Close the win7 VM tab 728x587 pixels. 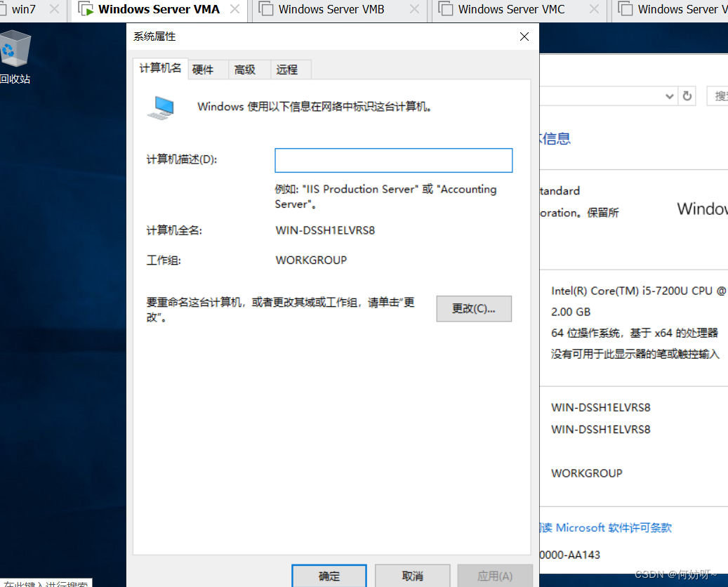(54, 9)
